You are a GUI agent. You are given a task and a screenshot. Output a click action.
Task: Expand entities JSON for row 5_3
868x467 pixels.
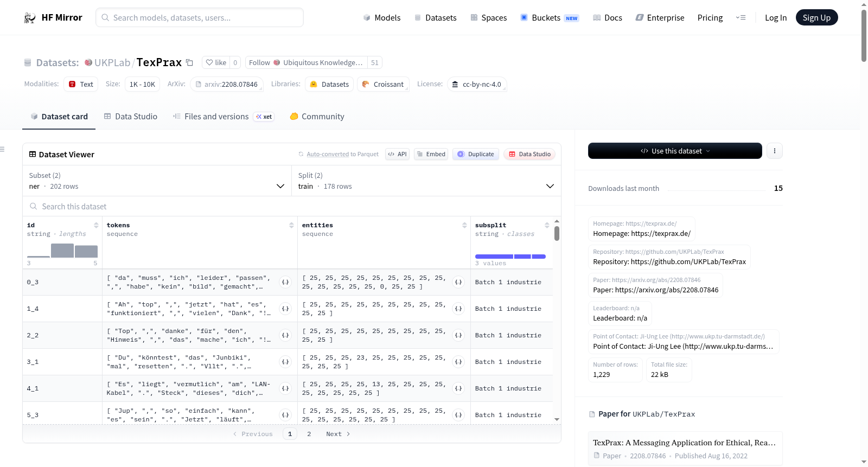(458, 415)
